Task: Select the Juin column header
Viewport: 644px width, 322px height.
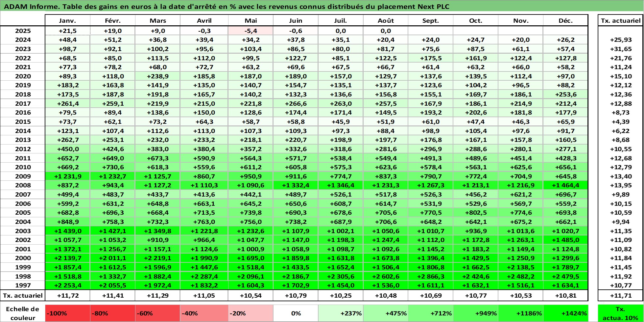Action: click(296, 20)
